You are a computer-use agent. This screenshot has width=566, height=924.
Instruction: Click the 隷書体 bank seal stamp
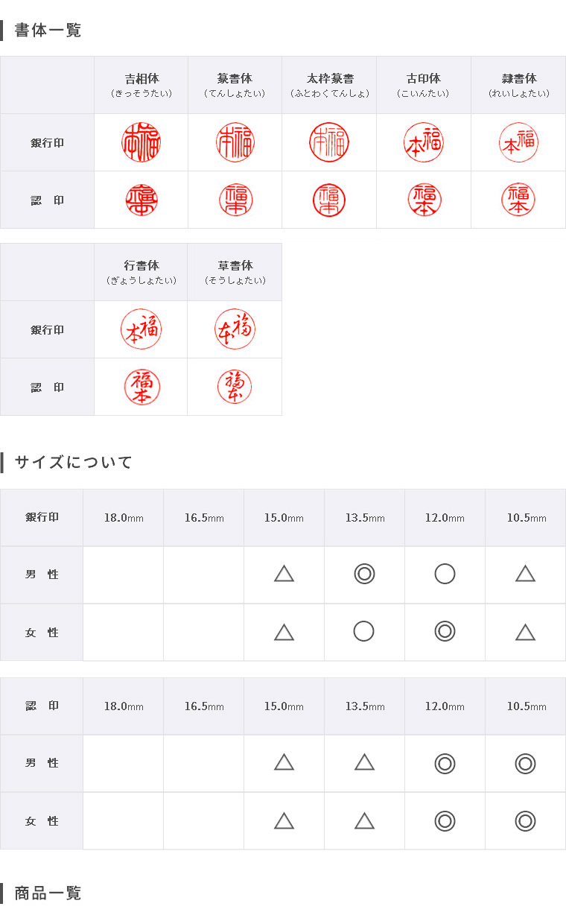point(518,142)
